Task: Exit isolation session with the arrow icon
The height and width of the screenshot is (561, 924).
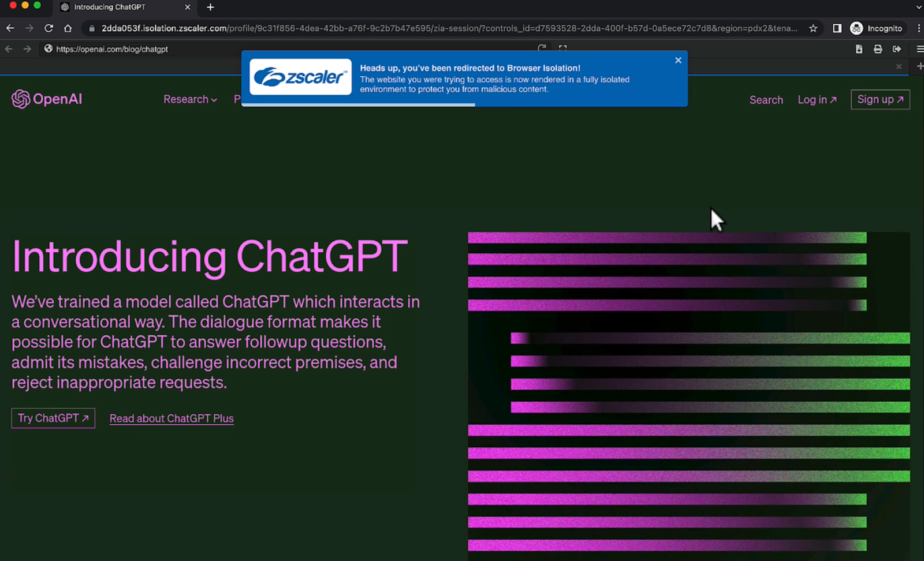Action: pos(897,49)
